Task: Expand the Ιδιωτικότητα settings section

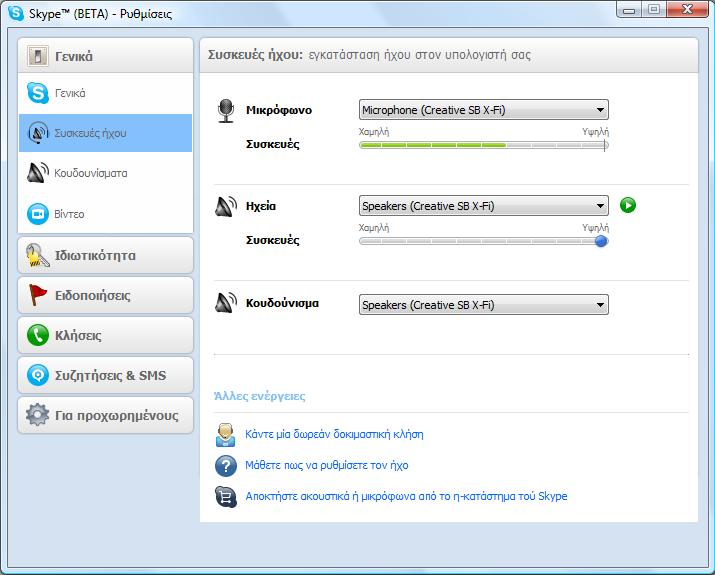Action: 105,255
